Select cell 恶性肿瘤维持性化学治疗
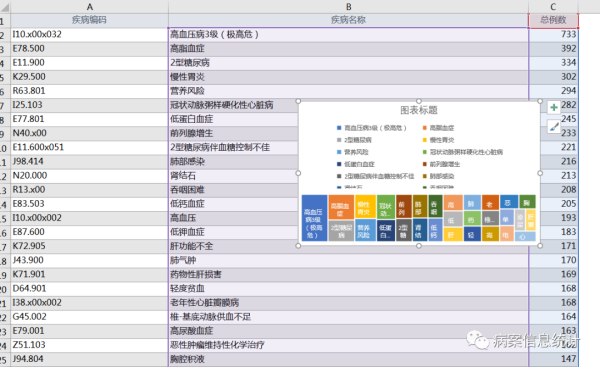The width and height of the screenshot is (600, 367). click(349, 345)
